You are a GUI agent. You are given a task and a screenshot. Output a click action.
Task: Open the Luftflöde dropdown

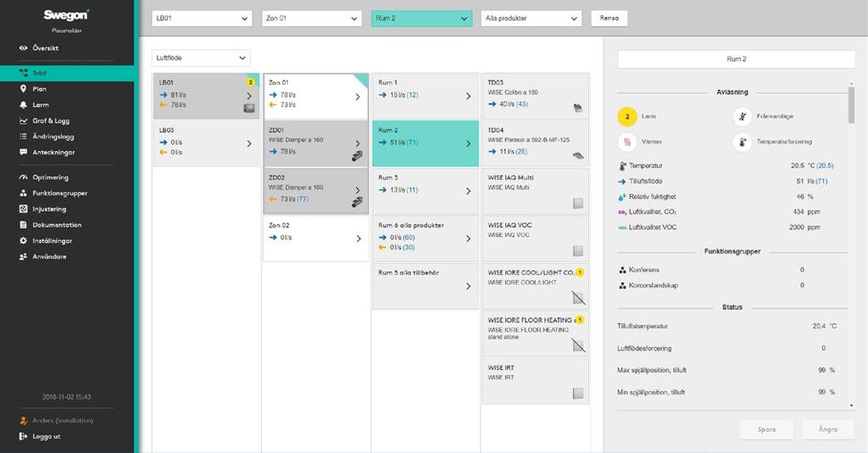click(201, 58)
